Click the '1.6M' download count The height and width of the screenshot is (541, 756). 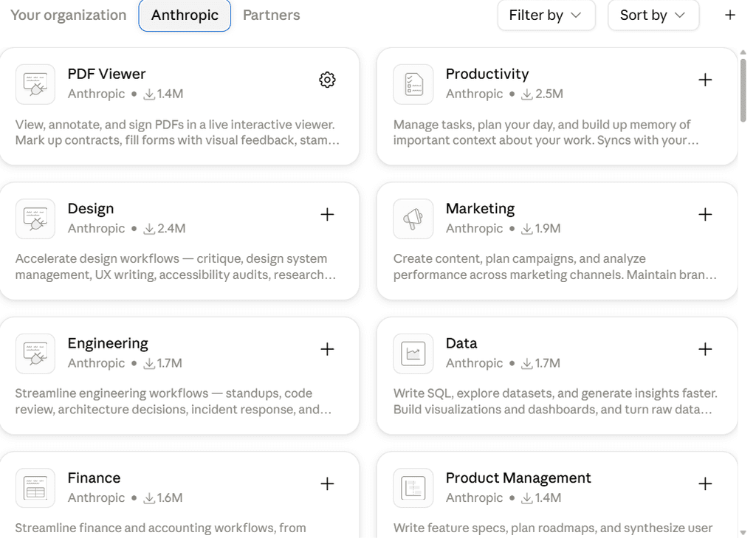(170, 497)
